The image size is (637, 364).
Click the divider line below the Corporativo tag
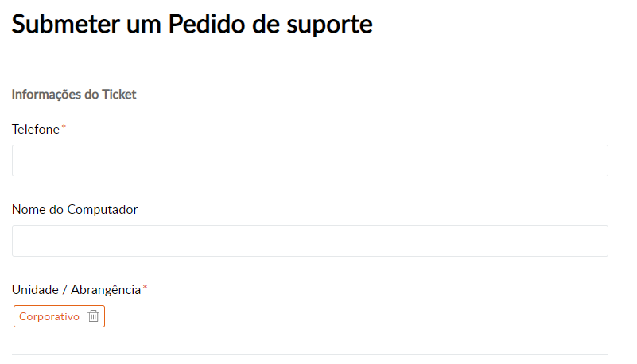(x=309, y=354)
